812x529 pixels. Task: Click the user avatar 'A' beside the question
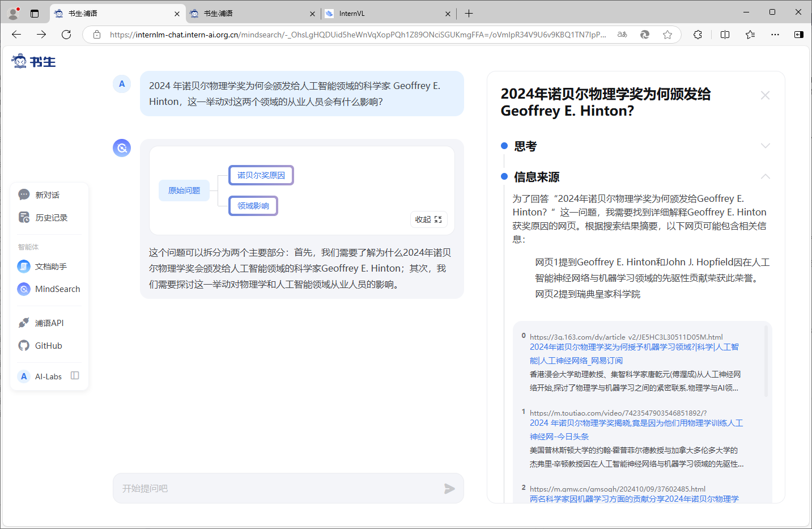[x=122, y=84]
